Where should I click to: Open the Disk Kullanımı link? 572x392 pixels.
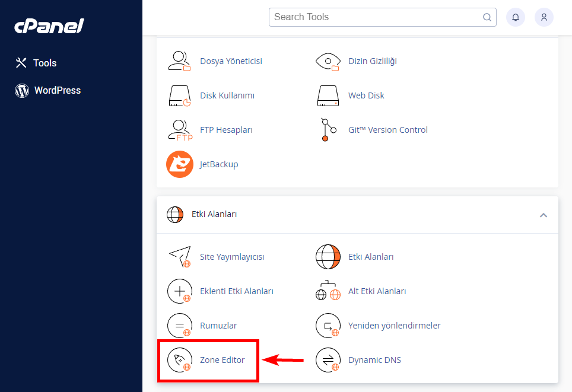coord(227,95)
